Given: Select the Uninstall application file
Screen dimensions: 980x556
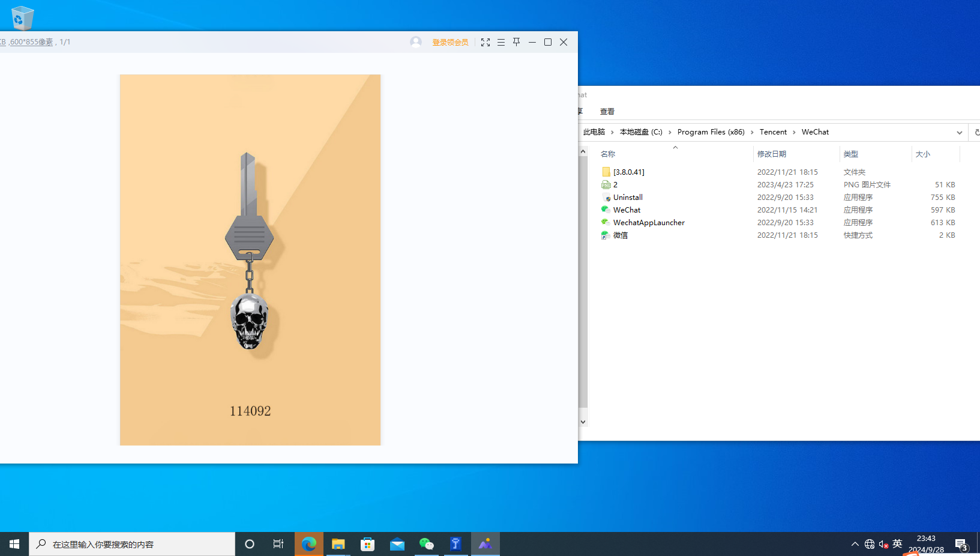Looking at the screenshot, I should tap(628, 198).
